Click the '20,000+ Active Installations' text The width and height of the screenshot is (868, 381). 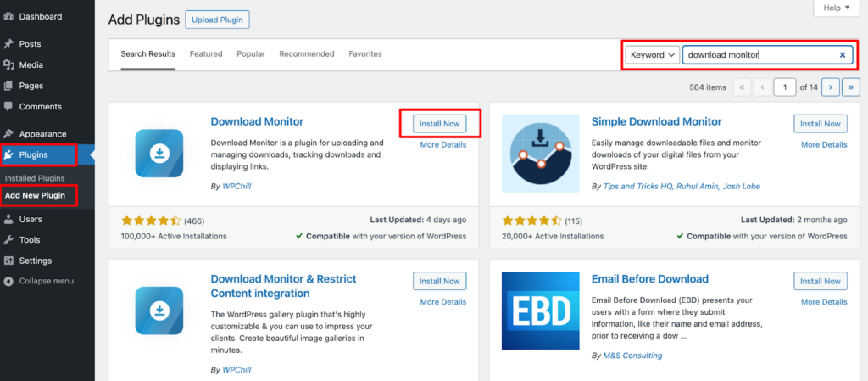[553, 236]
